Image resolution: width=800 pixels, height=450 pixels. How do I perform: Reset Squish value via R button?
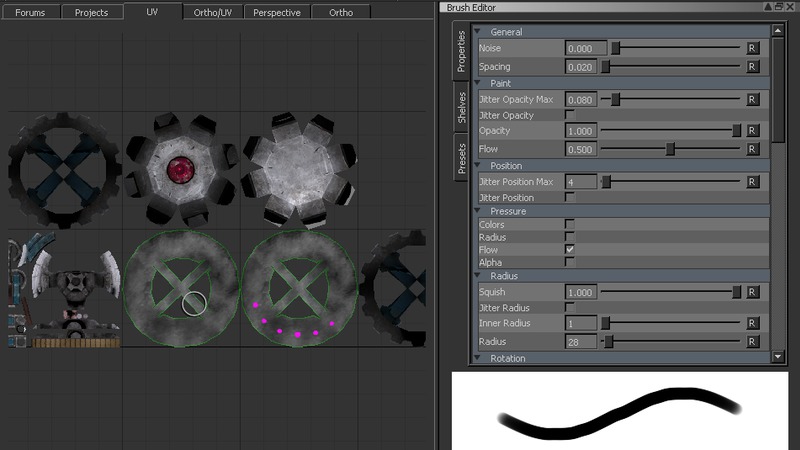click(x=752, y=292)
